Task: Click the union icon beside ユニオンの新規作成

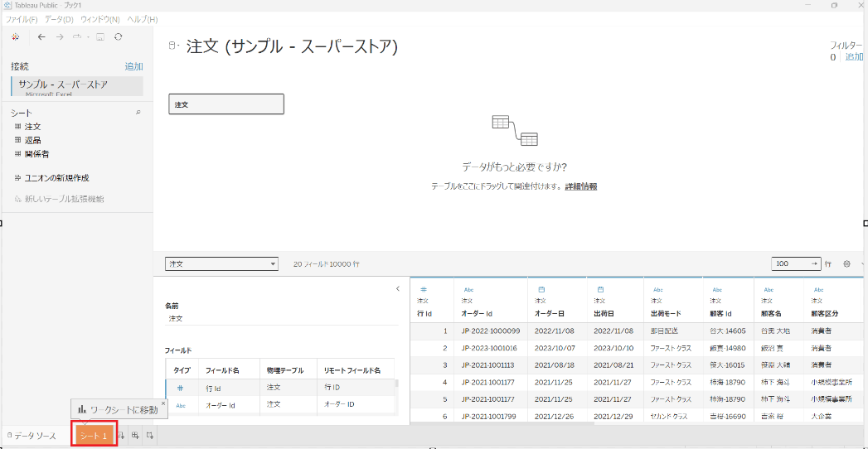Action: coord(17,178)
